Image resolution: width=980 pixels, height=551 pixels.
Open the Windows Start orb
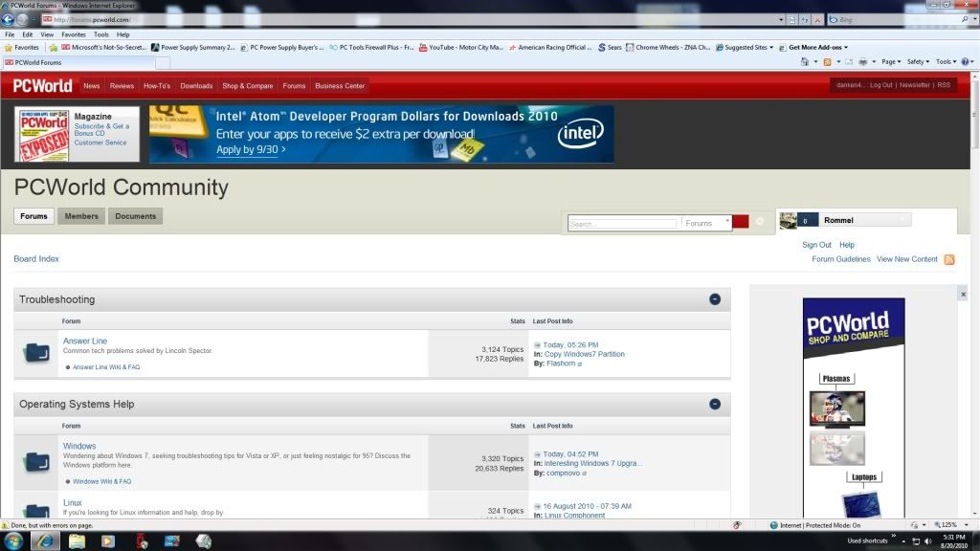(x=13, y=541)
